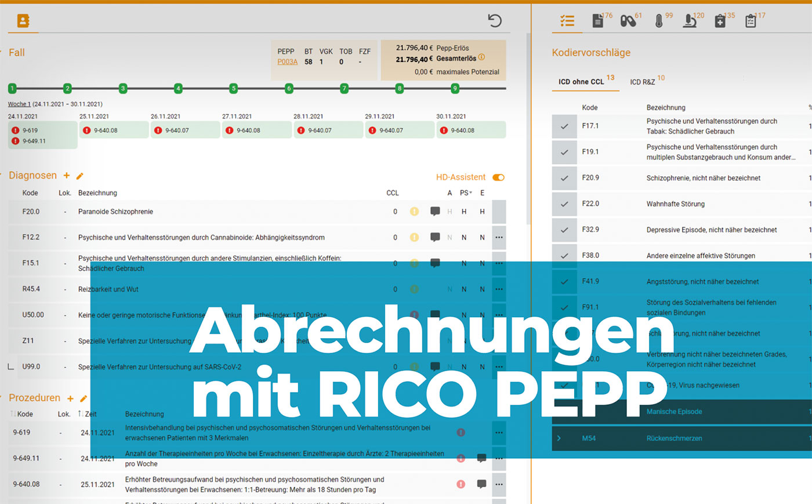
Task: Open the microscope icon with badge 120
Action: coord(689,21)
